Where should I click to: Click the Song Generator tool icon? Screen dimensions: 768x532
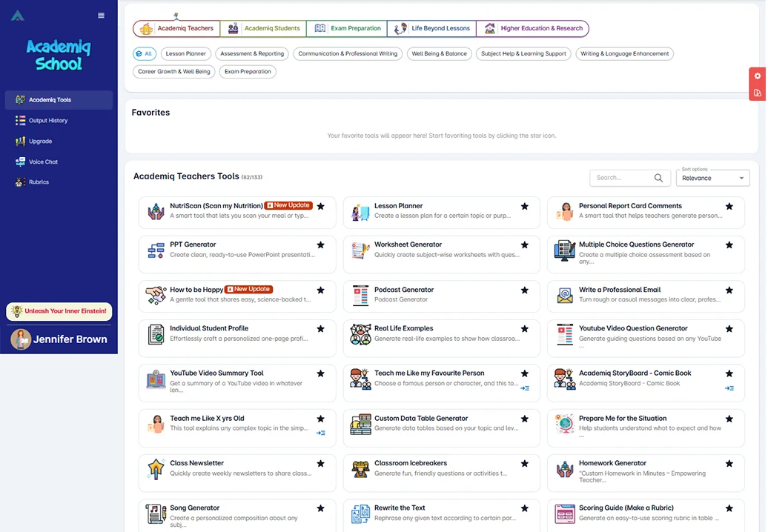[156, 514]
